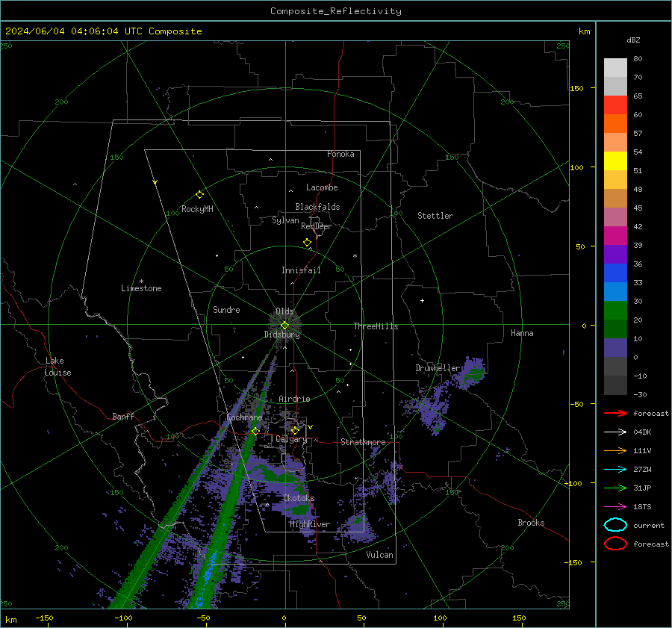Click the dBZ legend heading

(633, 40)
